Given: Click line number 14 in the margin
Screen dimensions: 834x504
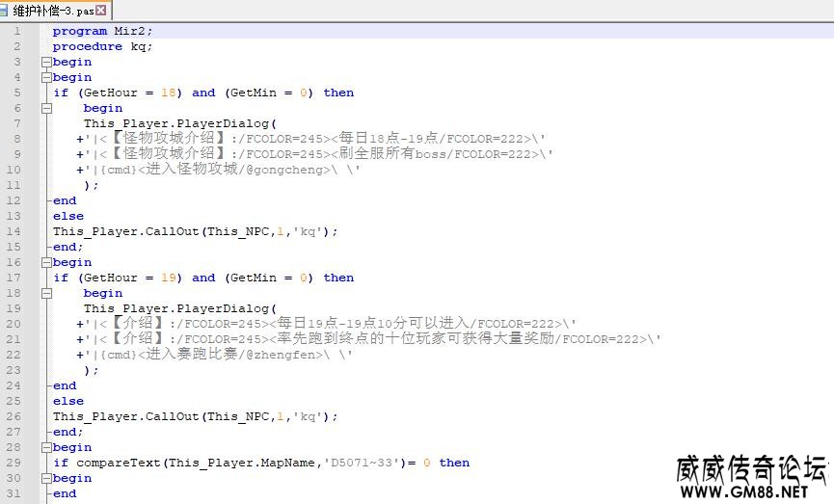Looking at the screenshot, I should coord(13,231).
